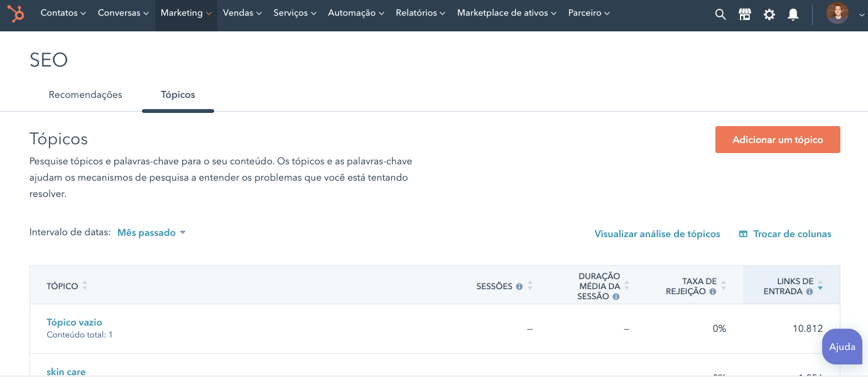
Task: Open the Marketplace storefront icon
Action: [745, 14]
